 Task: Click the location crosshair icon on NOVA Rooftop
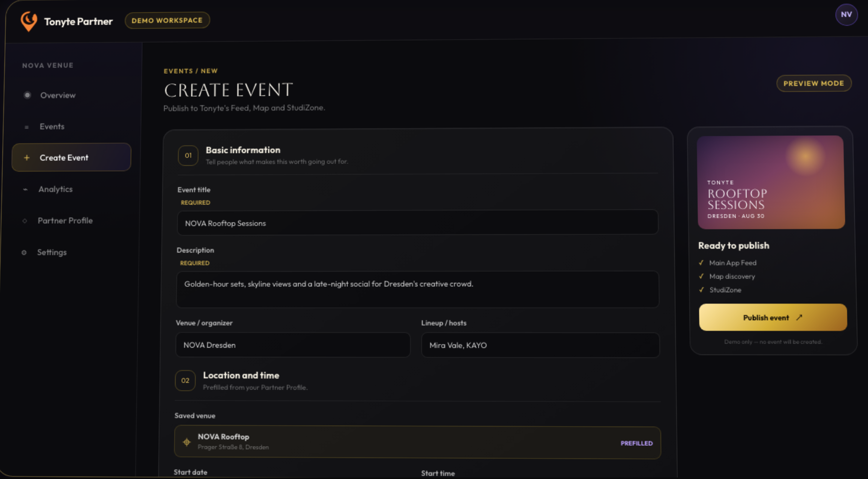pos(186,442)
